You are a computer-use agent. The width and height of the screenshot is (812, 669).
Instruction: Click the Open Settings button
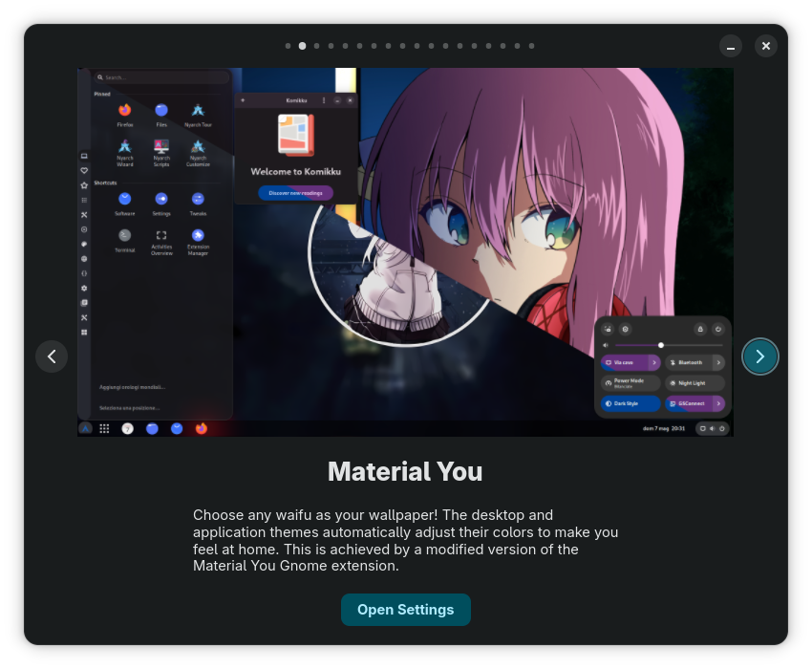(405, 610)
